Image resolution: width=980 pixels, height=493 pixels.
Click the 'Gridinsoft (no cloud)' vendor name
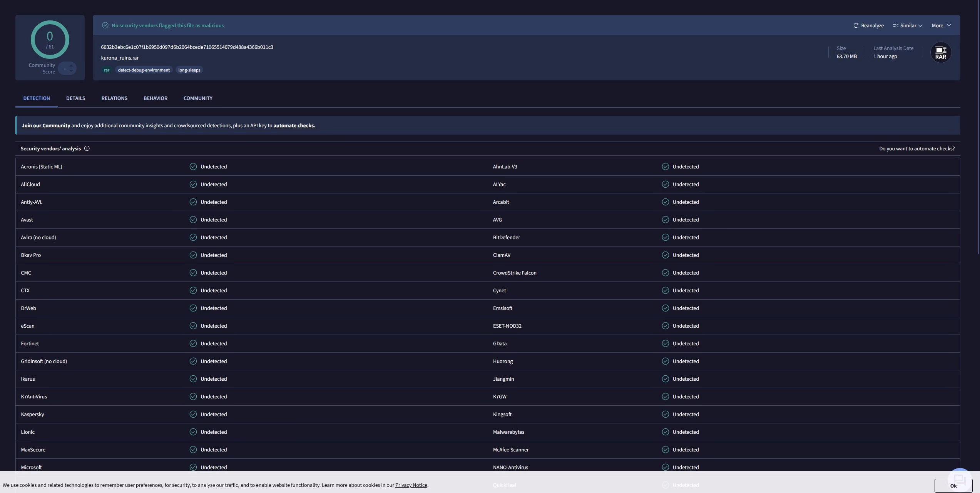pyautogui.click(x=44, y=361)
